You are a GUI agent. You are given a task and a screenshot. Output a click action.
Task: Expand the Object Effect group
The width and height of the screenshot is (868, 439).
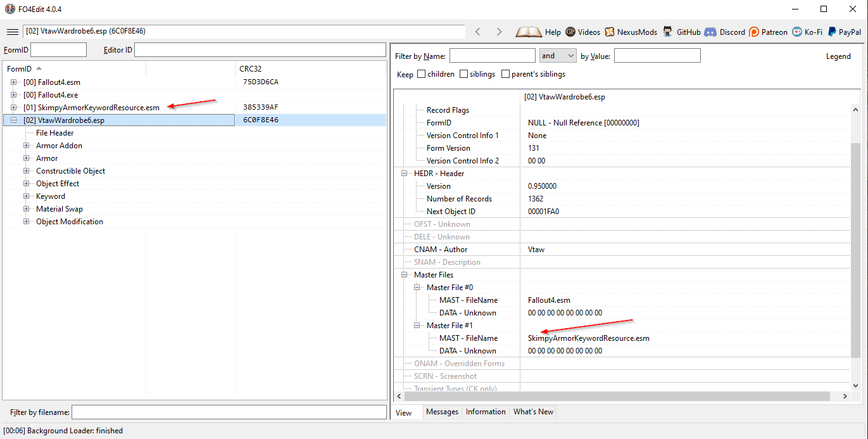[27, 184]
